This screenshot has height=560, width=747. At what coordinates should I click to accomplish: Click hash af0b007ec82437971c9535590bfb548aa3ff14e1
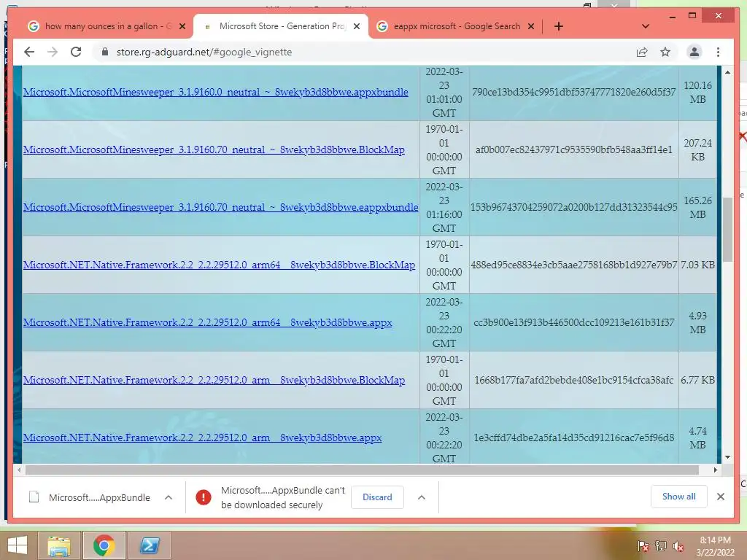573,149
